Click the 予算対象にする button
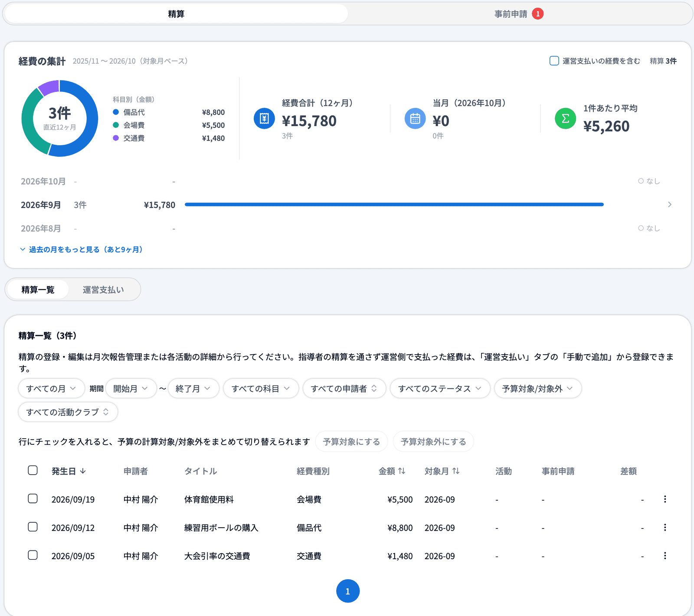The width and height of the screenshot is (694, 616). point(352,441)
